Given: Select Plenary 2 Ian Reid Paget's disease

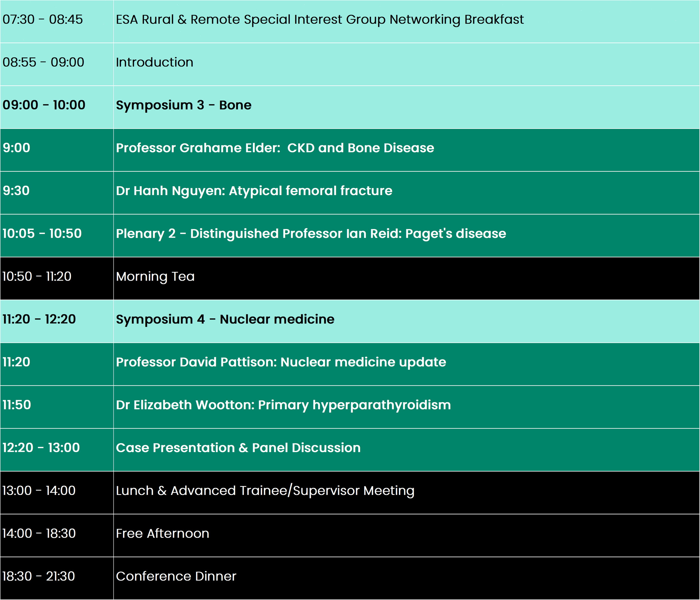Looking at the screenshot, I should [x=311, y=234].
